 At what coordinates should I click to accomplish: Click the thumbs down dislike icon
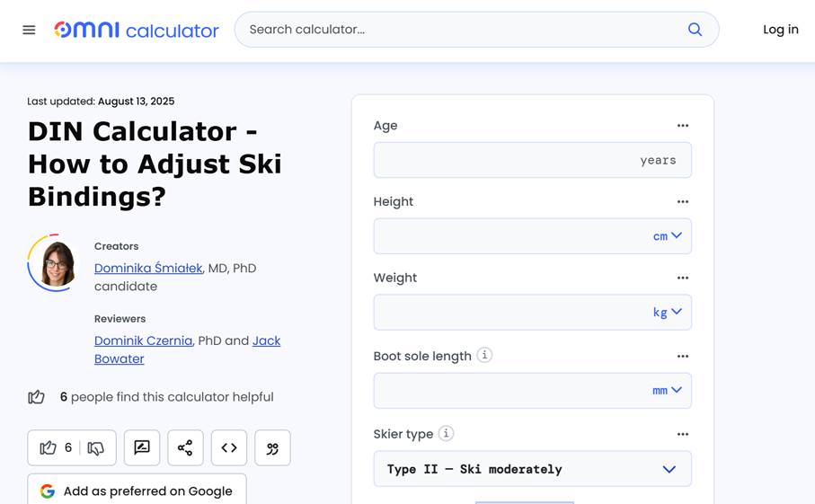click(95, 448)
